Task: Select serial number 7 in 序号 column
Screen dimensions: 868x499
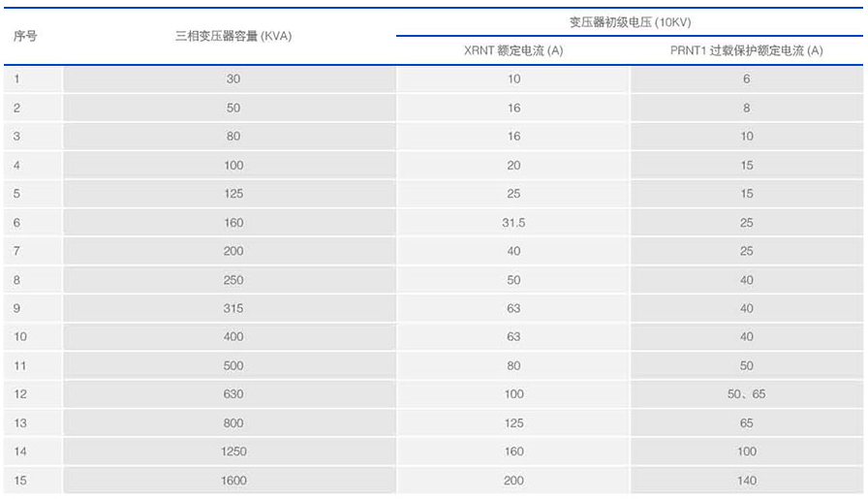Action: tap(17, 251)
